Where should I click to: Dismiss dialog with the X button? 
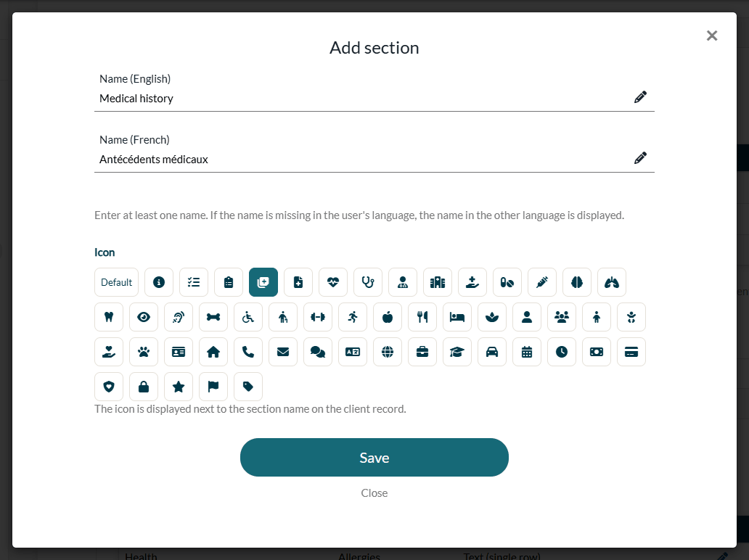click(x=712, y=36)
